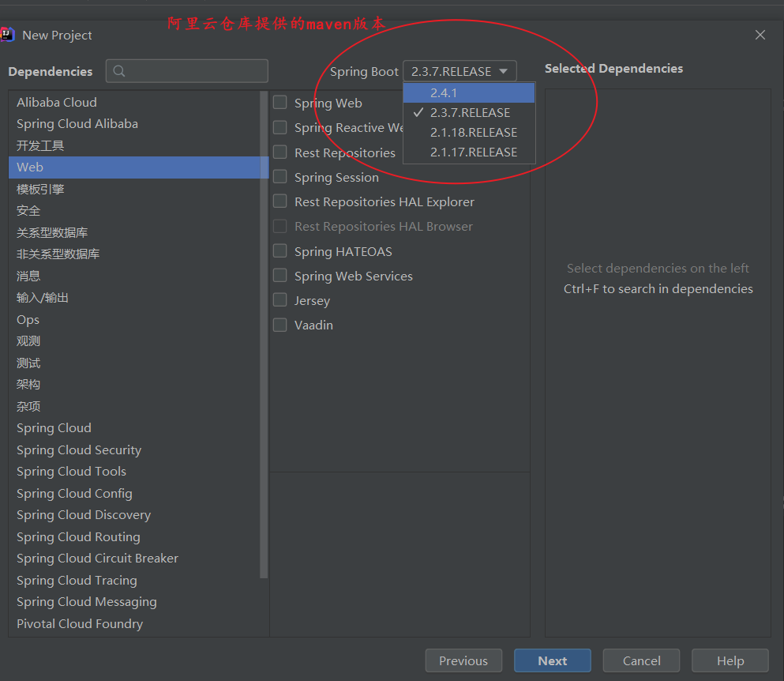Select version 2.1.17.RELEASE option
The width and height of the screenshot is (784, 681).
(469, 152)
